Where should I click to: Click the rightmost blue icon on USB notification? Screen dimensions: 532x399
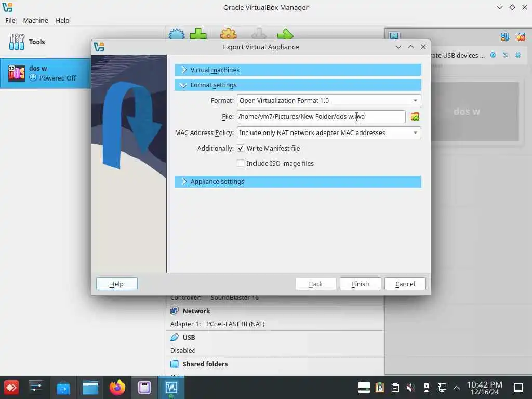pyautogui.click(x=518, y=55)
